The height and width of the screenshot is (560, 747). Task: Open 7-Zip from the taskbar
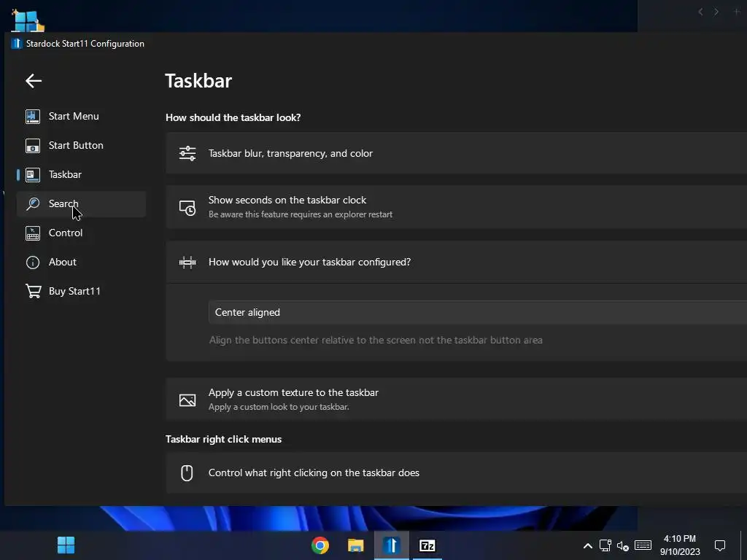click(427, 545)
